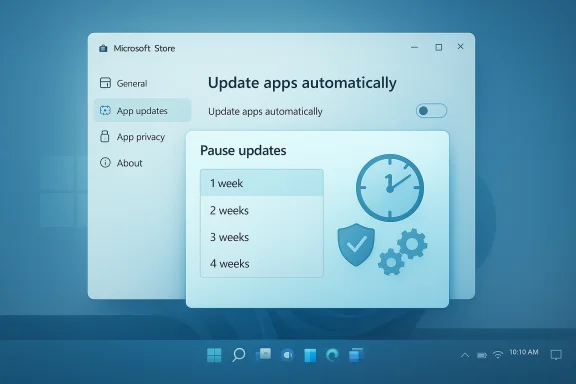Click the Pause updates heading
The image size is (576, 384).
point(243,150)
